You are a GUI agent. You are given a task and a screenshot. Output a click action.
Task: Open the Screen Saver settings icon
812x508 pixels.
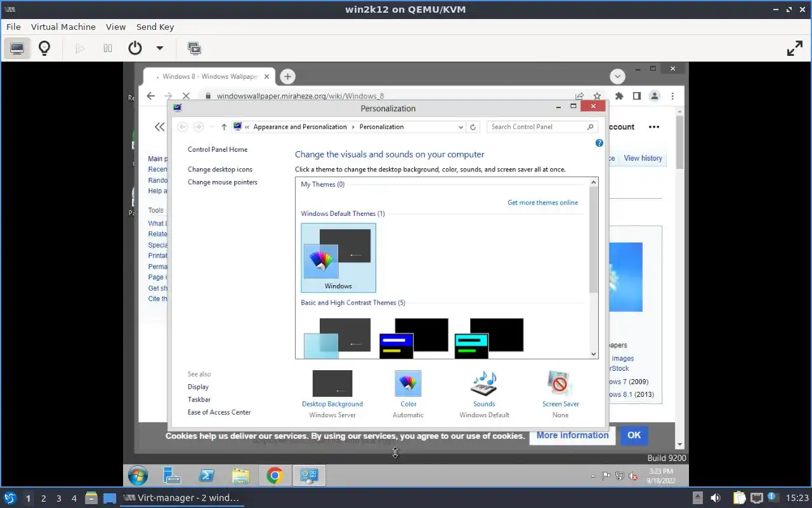[560, 384]
